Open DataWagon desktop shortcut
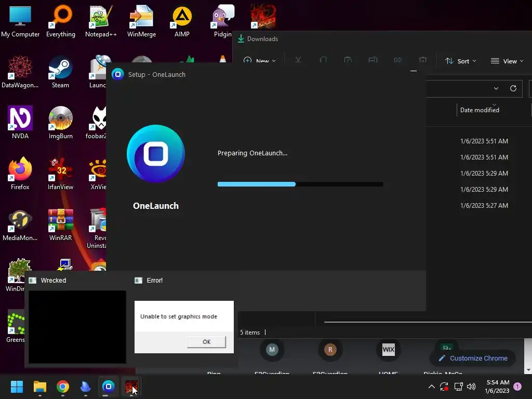The height and width of the screenshot is (399, 532). [20, 72]
